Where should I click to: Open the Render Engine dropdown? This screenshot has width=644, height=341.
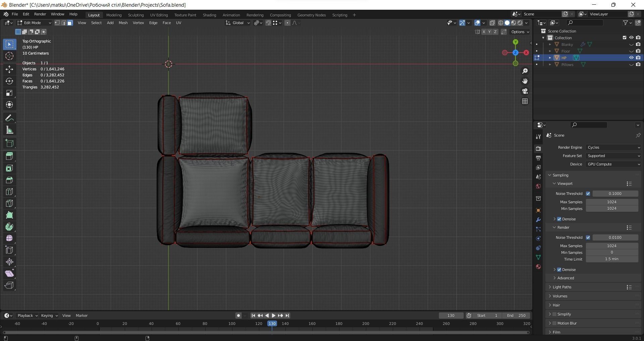[613, 147]
